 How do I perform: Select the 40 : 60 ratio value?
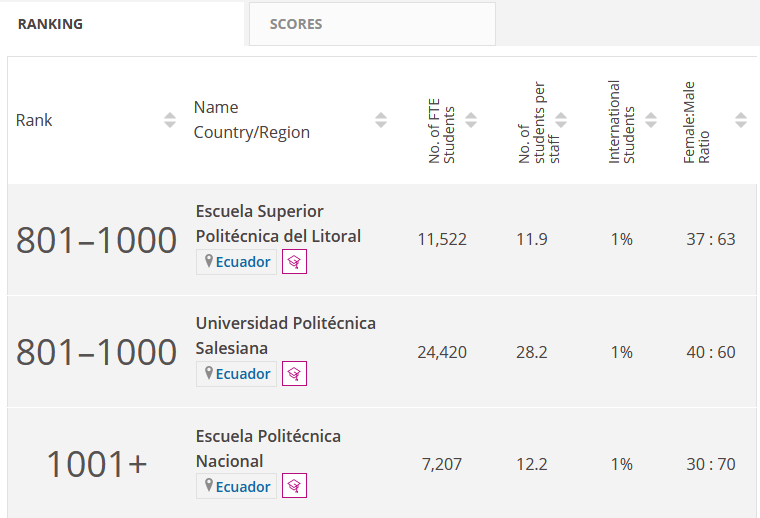pos(711,352)
